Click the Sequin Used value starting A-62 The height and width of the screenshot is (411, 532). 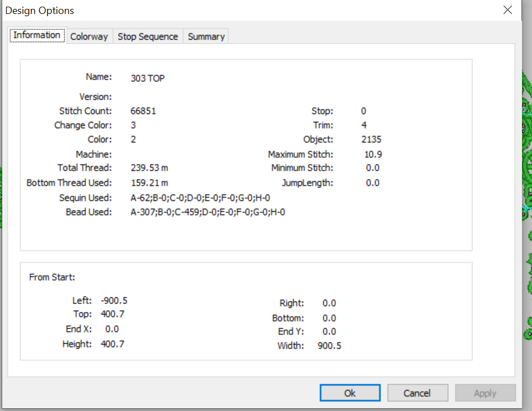[x=200, y=198]
